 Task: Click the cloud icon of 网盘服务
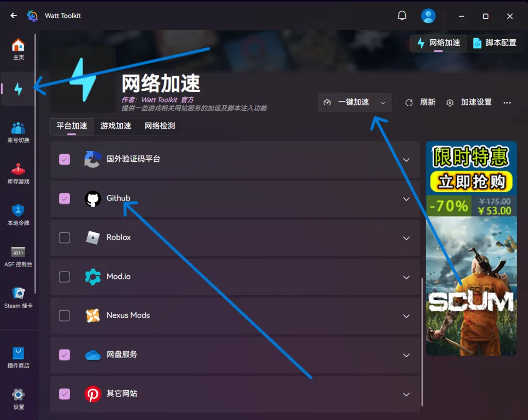[93, 355]
